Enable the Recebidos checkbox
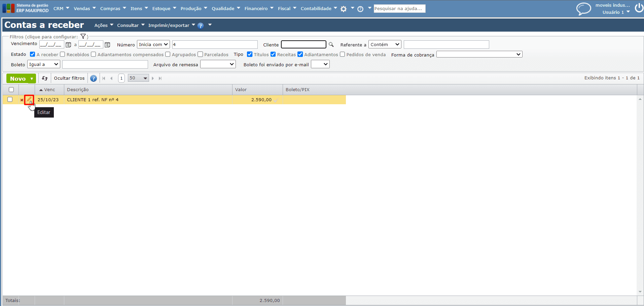This screenshot has width=644, height=306. coord(63,54)
